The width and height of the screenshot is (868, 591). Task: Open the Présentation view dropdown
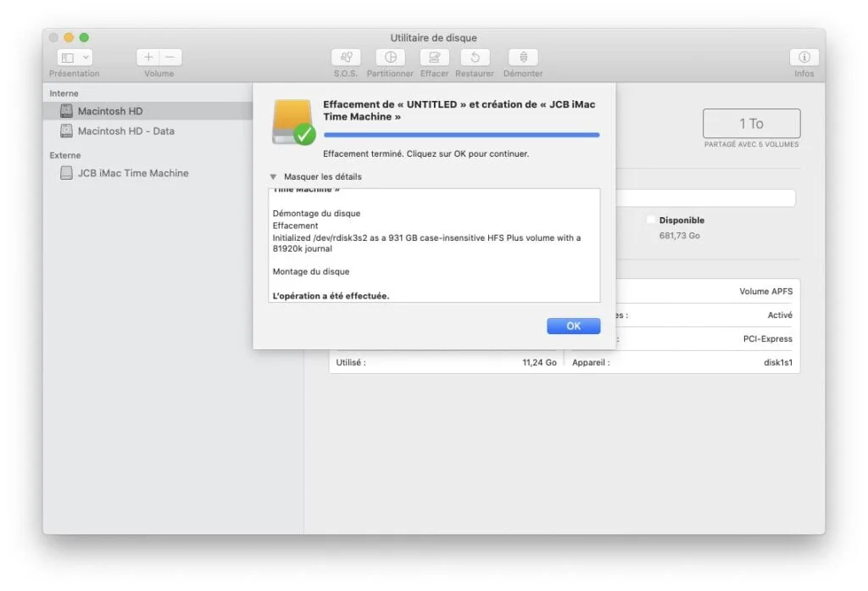[x=74, y=57]
